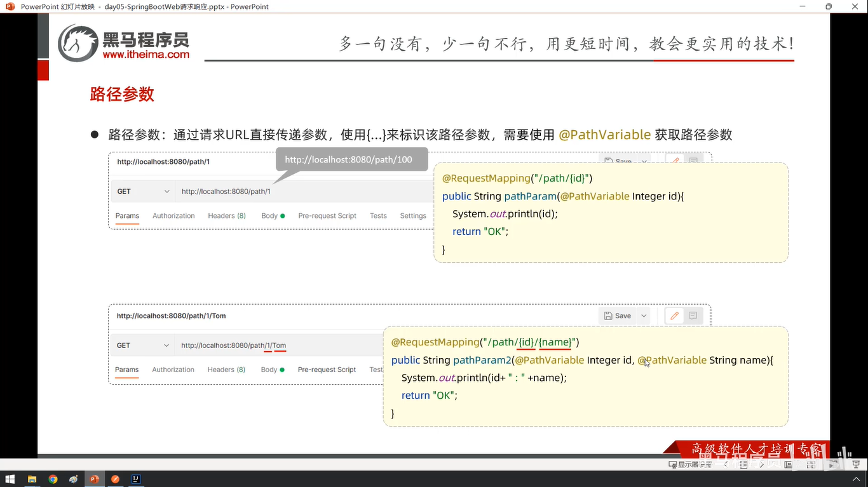Open File Explorer from the taskbar
Image resolution: width=868 pixels, height=487 pixels.
[x=32, y=479]
